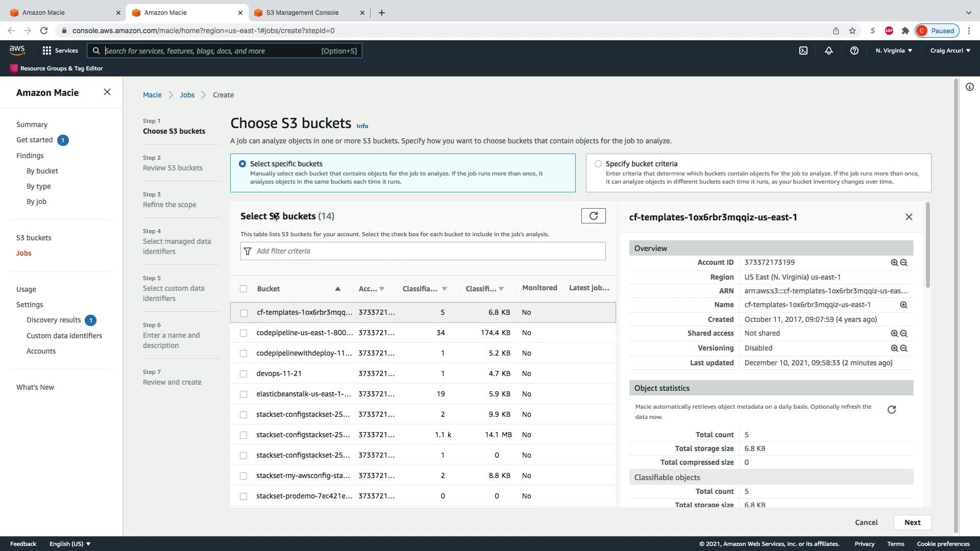Open the English (US) language selector
Viewport: 980px width, 551px height.
70,544
